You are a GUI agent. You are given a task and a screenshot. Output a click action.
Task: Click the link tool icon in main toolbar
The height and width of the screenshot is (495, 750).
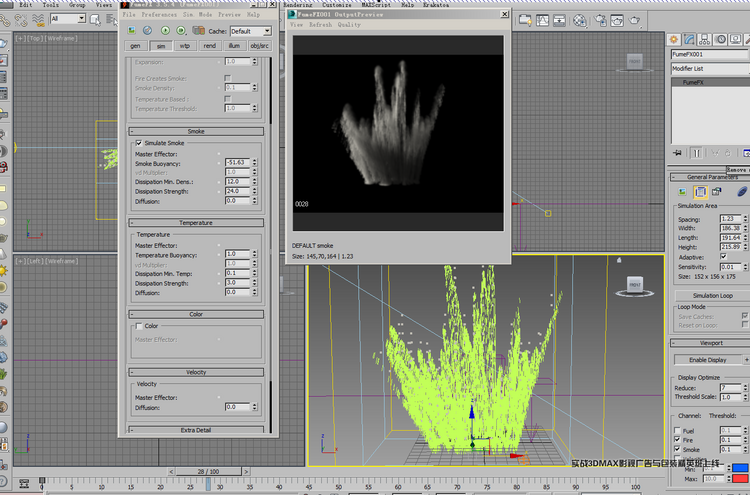(x=5, y=20)
